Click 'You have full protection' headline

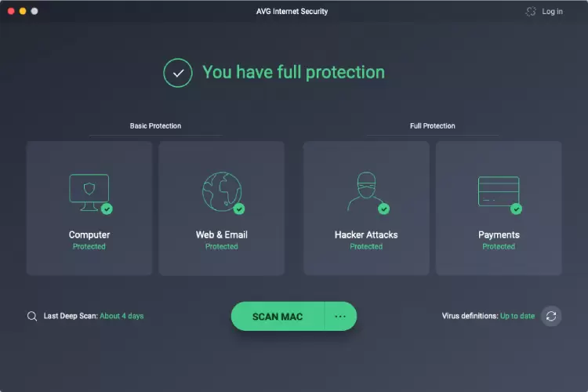293,72
